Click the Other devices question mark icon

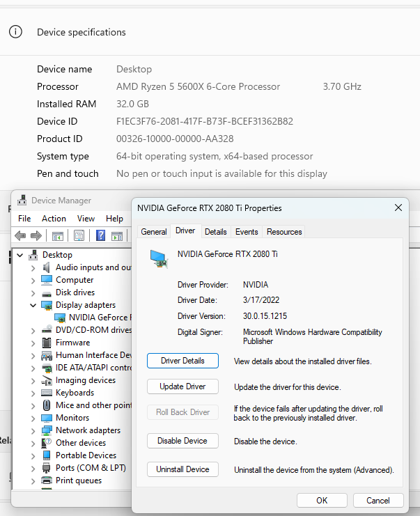47,443
